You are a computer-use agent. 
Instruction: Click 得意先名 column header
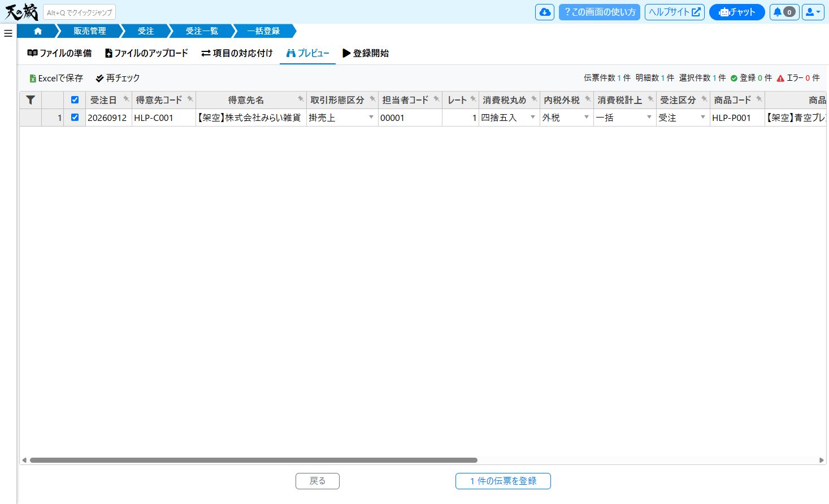(x=251, y=100)
